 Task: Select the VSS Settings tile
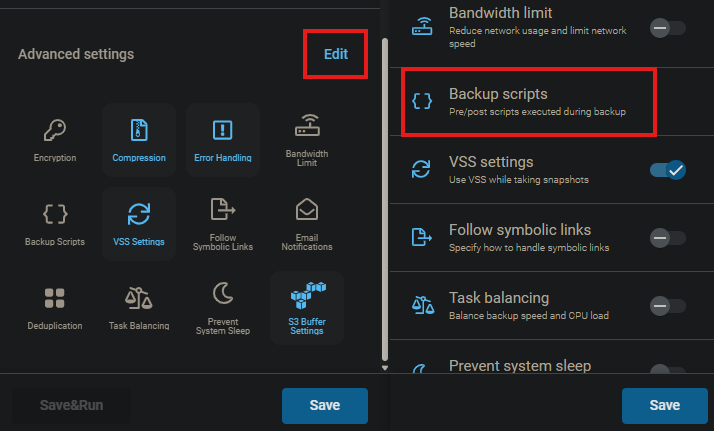click(x=139, y=222)
